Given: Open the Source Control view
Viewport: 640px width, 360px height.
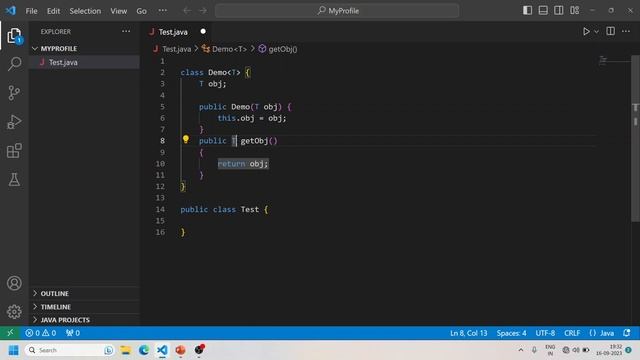Looking at the screenshot, I should [14, 93].
